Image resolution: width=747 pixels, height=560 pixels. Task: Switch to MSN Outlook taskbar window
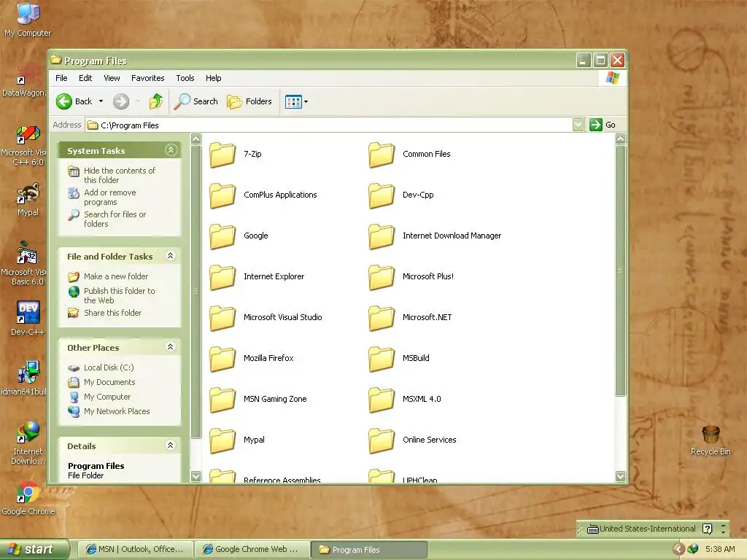click(x=135, y=550)
